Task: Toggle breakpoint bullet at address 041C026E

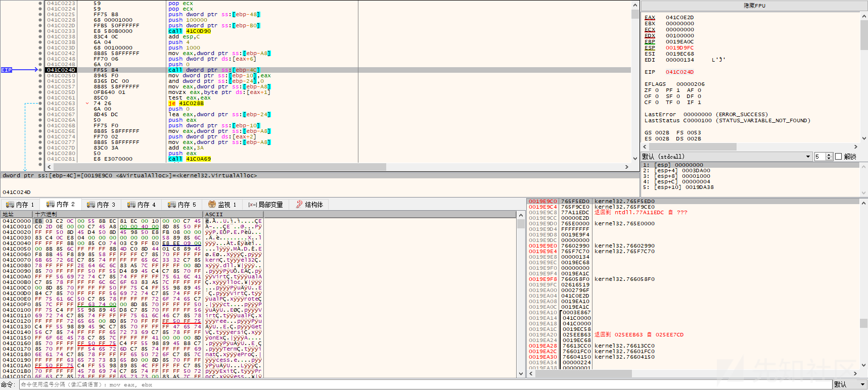Action: click(x=40, y=131)
